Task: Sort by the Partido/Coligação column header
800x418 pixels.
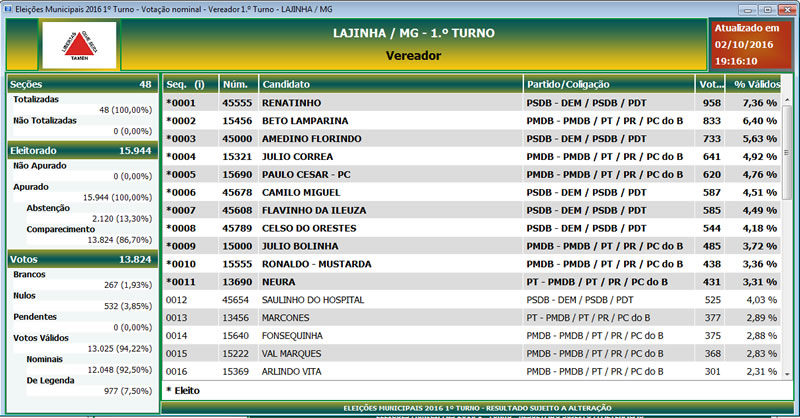Action: click(x=609, y=84)
